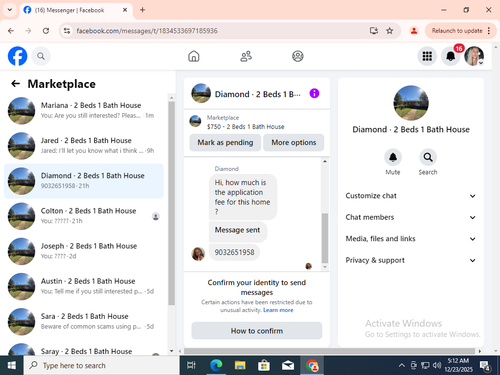This screenshot has height=375, width=500.
Task: Click Windows taskbar search box
Action: tap(102, 365)
